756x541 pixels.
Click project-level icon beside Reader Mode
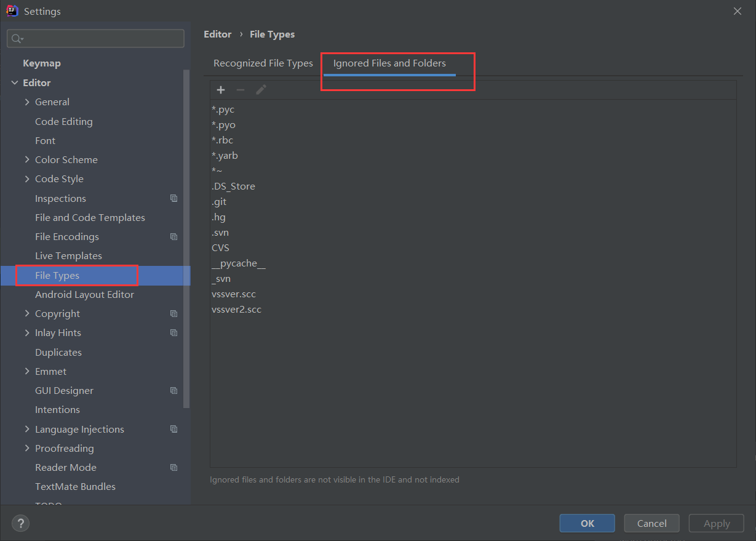(174, 468)
